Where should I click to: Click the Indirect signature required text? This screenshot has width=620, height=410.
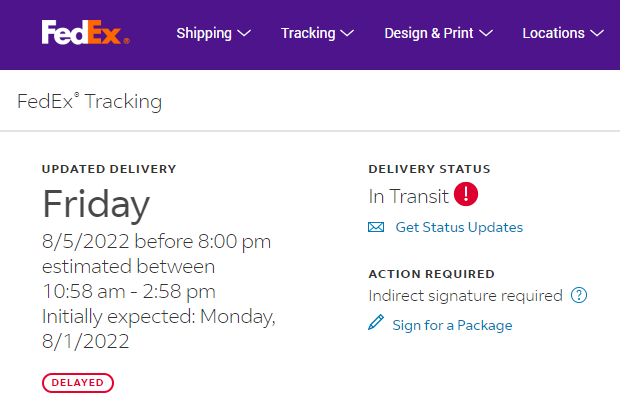pos(465,296)
